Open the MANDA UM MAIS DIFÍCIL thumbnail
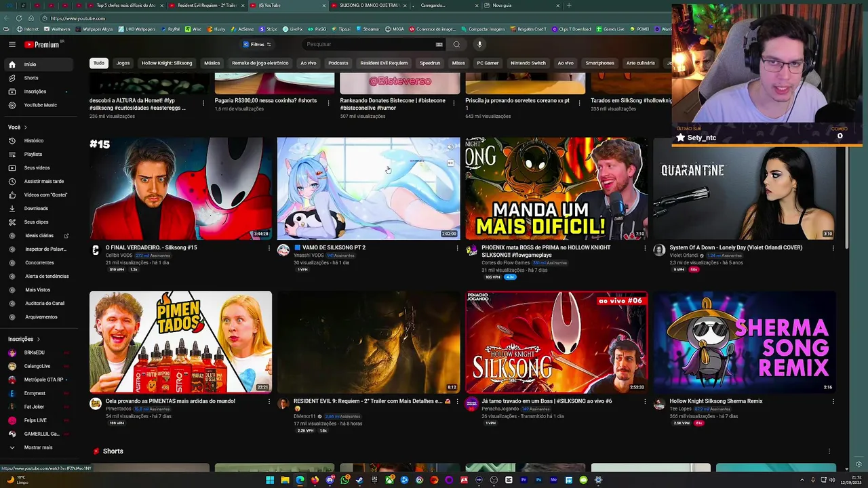Viewport: 868px width, 488px height. click(x=556, y=188)
